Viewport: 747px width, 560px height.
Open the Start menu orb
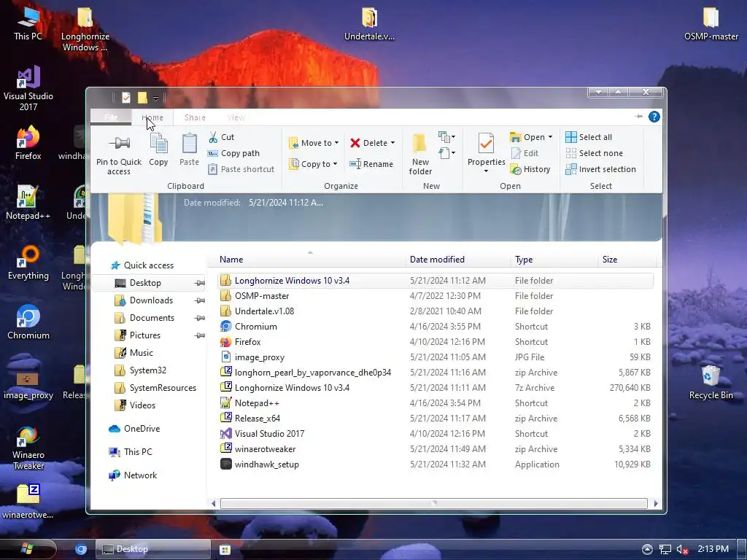tap(28, 549)
